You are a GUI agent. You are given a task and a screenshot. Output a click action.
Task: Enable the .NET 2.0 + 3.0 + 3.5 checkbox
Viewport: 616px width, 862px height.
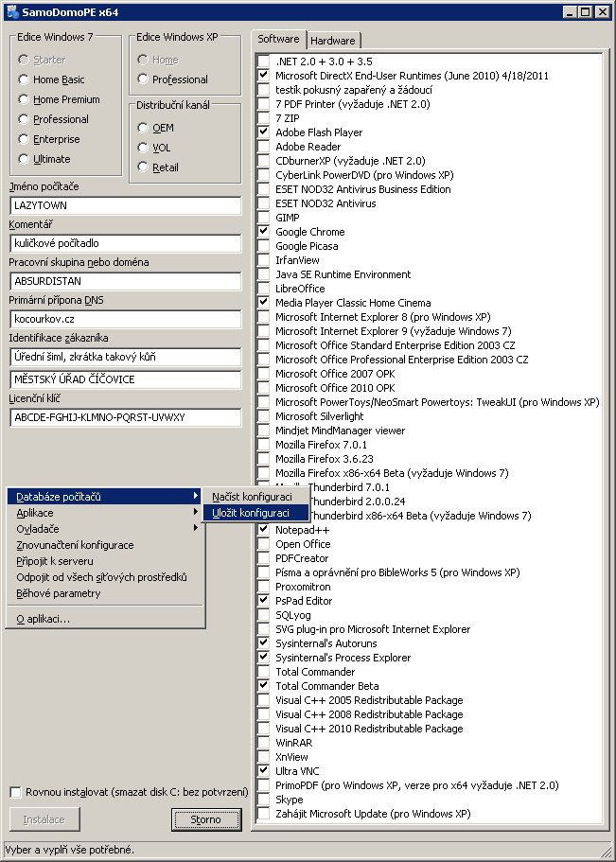(263, 61)
